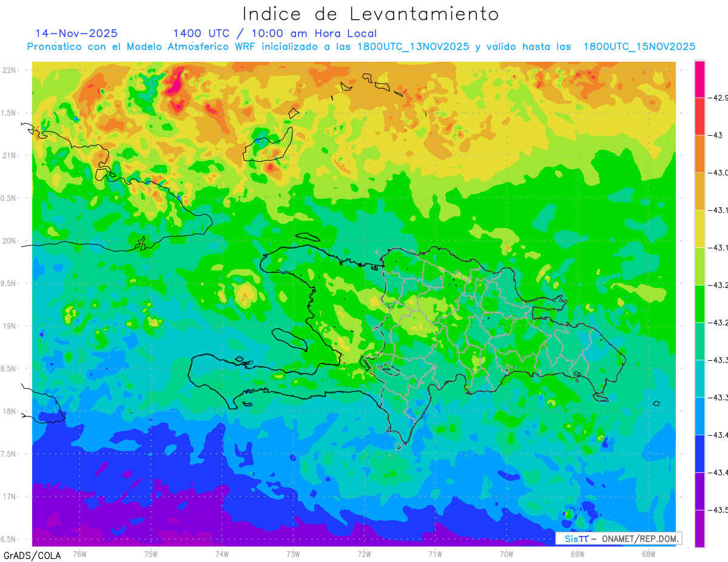Image resolution: width=728 pixels, height=562 pixels.
Task: Click the 'SisTT - ONAMET/REP.DOM.' credit box
Action: pos(619,538)
